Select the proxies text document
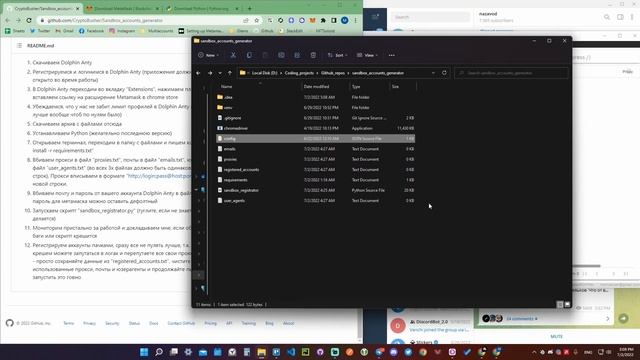Screen dimensions: 640x360 [x=315, y=159]
